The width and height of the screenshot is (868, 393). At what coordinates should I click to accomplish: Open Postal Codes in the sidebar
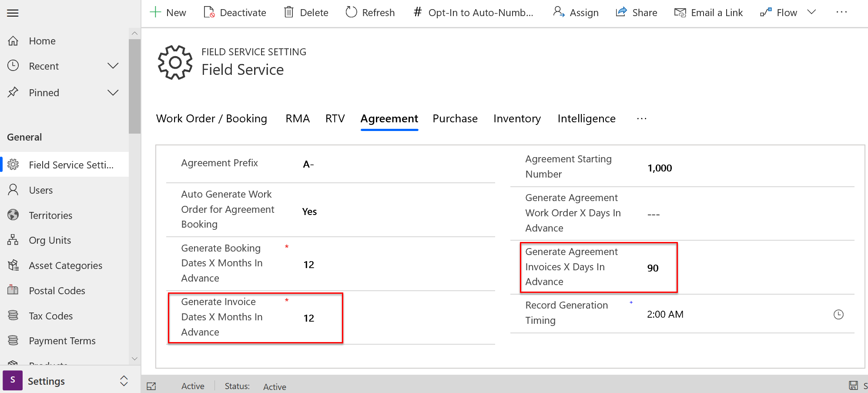point(57,290)
